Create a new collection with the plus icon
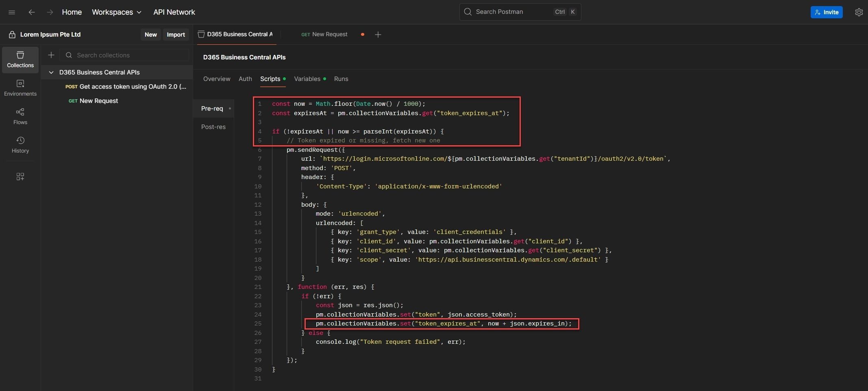The height and width of the screenshot is (391, 868). 51,55
